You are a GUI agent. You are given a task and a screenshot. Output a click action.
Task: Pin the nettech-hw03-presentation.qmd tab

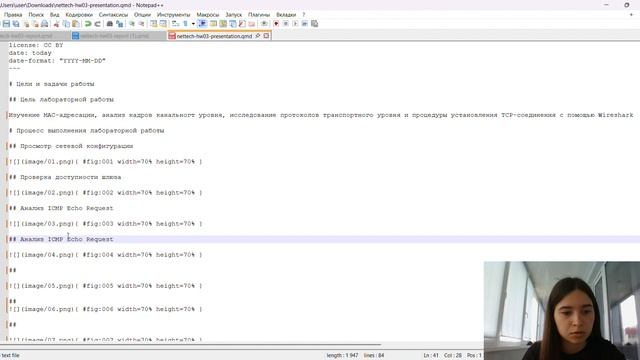[258, 36]
